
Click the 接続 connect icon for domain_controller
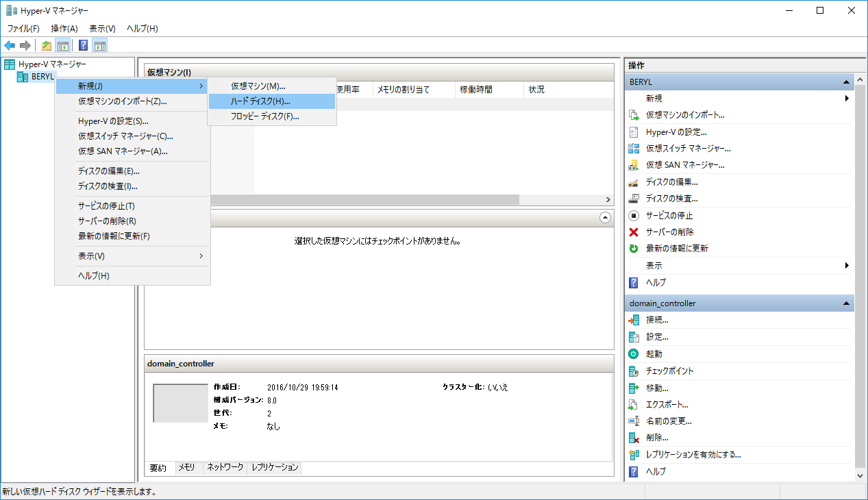[634, 320]
